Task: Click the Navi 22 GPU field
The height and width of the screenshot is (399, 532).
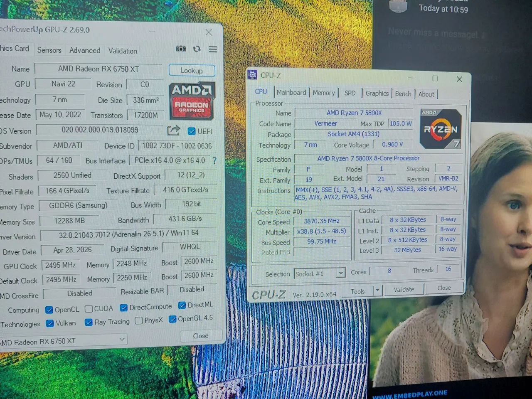Action: [63, 84]
